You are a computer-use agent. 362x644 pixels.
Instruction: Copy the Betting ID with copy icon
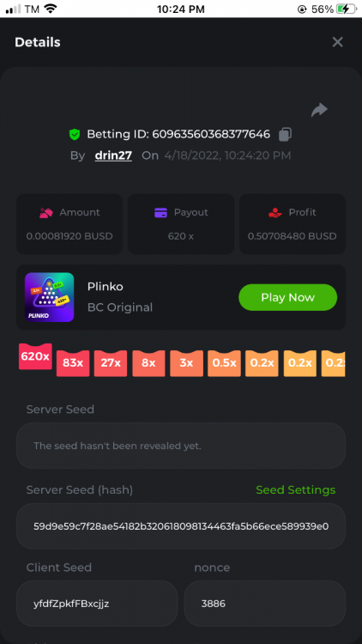286,134
